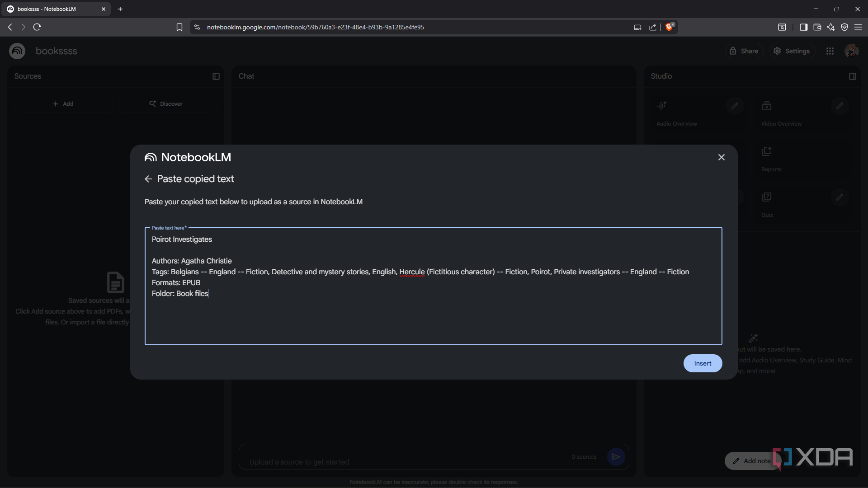Click the underlined word Hercule
Viewport: 868px width, 488px height.
[412, 272]
